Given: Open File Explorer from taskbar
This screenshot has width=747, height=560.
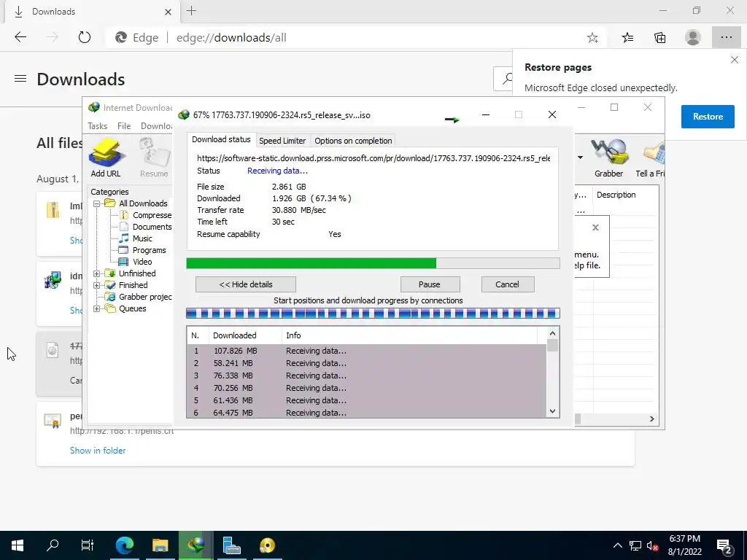Looking at the screenshot, I should (x=160, y=545).
